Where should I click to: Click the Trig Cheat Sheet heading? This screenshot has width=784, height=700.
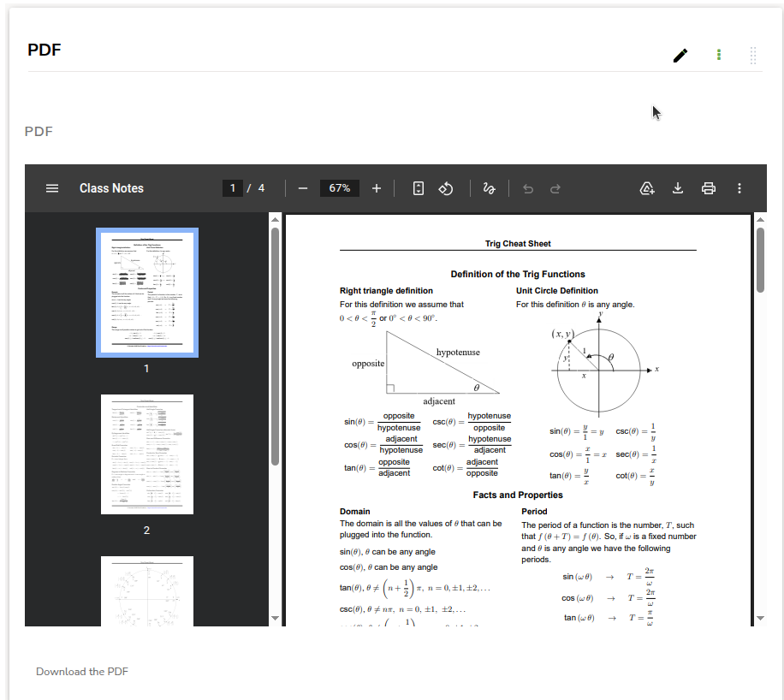click(518, 244)
